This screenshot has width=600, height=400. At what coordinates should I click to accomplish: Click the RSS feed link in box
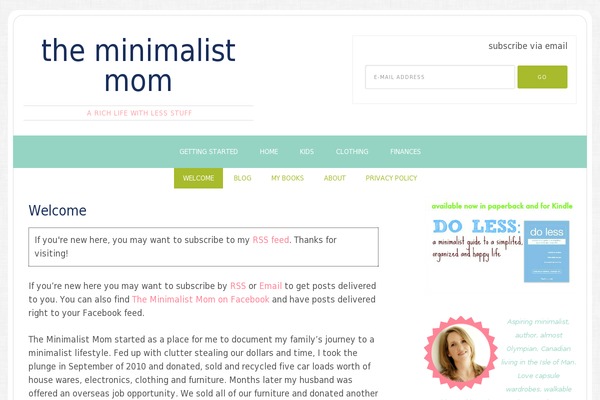(x=271, y=240)
